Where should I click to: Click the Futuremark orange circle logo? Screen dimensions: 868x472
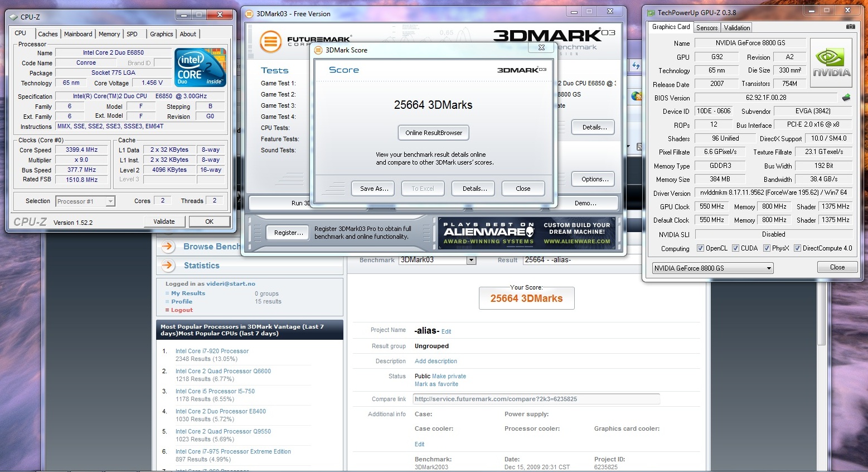pyautogui.click(x=271, y=41)
